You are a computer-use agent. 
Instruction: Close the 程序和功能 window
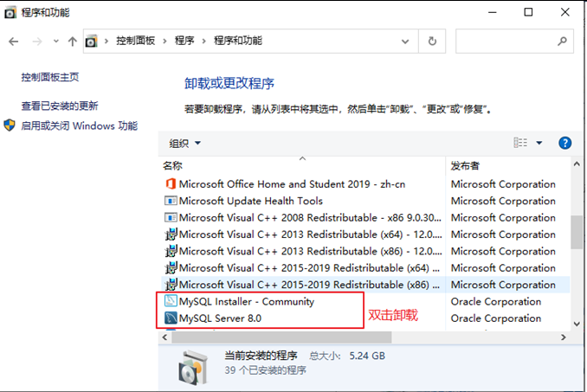tap(564, 12)
